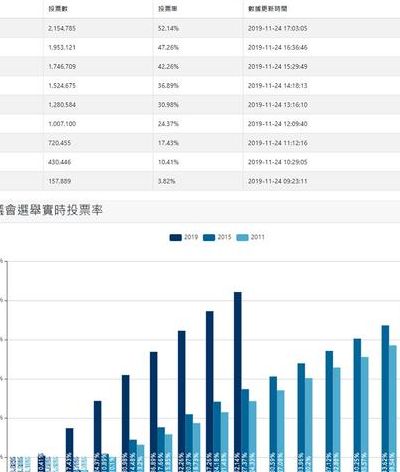Click turnout rate 52.14%

(168, 28)
